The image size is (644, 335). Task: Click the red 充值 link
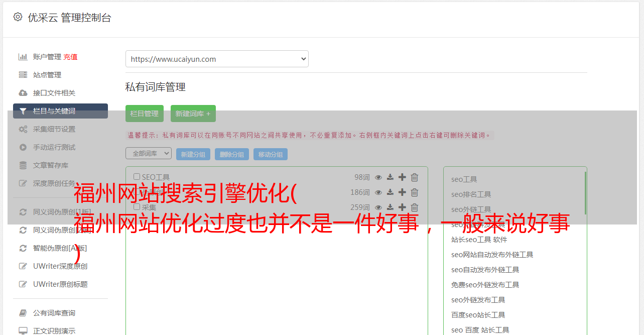70,57
